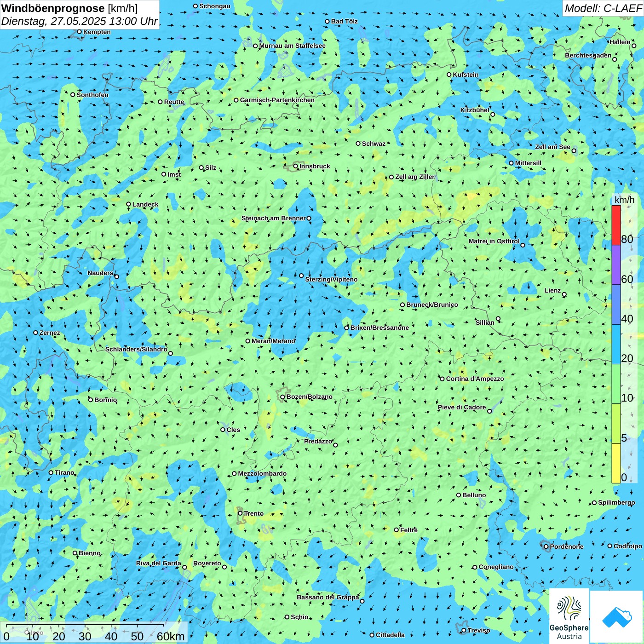Viewport: 644px width, 644px height.
Task: Click the 'Steinach am Brenner' label
Action: point(274,218)
